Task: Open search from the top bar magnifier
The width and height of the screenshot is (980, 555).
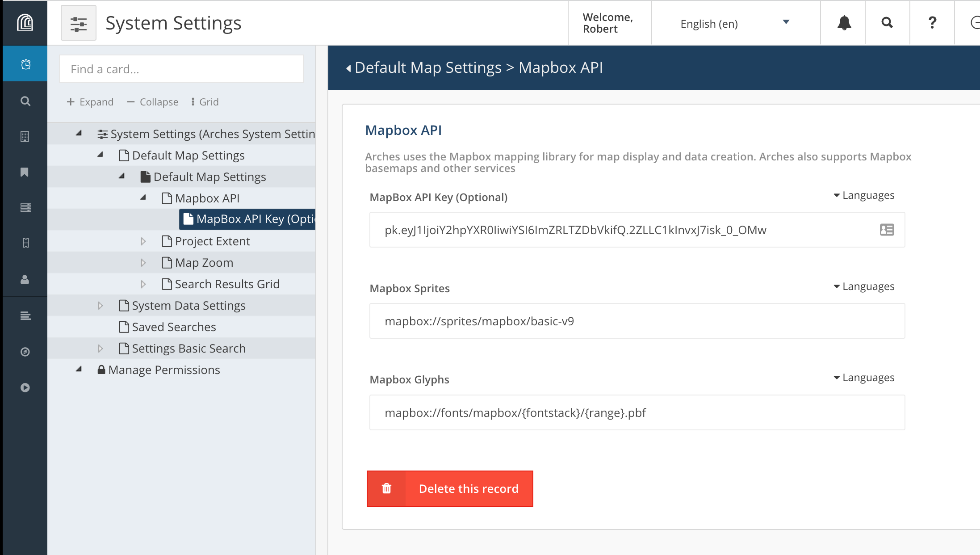Action: [887, 23]
